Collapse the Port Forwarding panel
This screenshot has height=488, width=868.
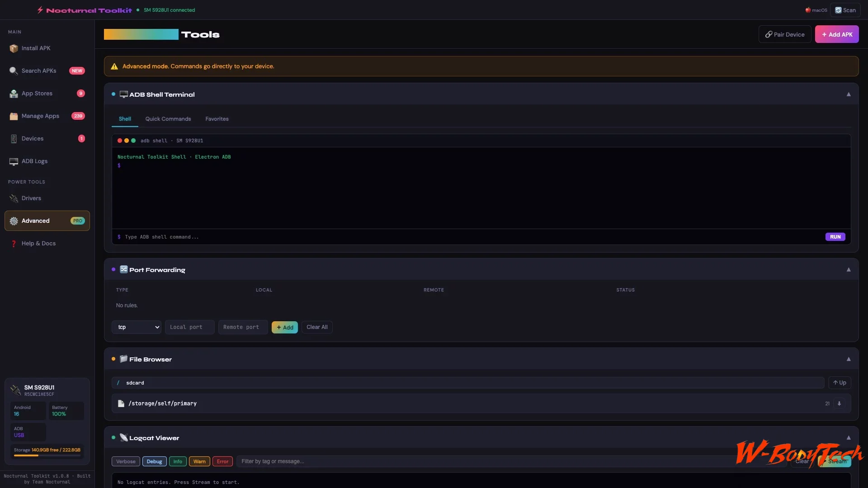coord(849,270)
